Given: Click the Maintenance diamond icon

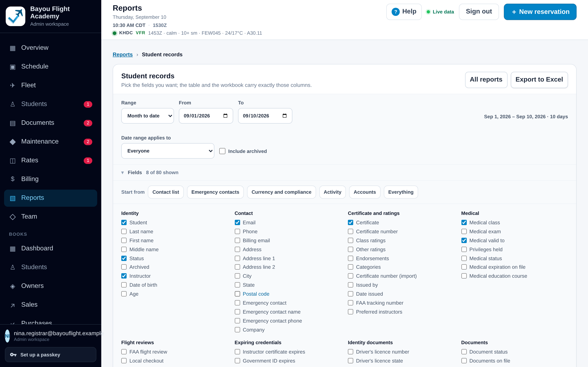Looking at the screenshot, I should tap(13, 142).
